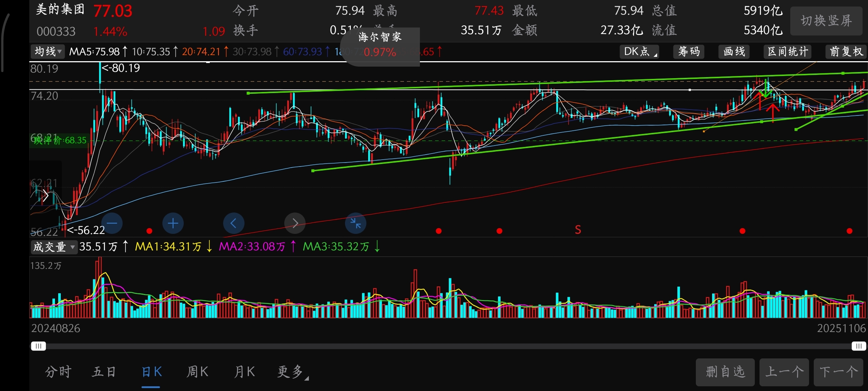Viewport: 868px width, 391px height.
Task: Expand the DK点 options
Action: tap(639, 51)
